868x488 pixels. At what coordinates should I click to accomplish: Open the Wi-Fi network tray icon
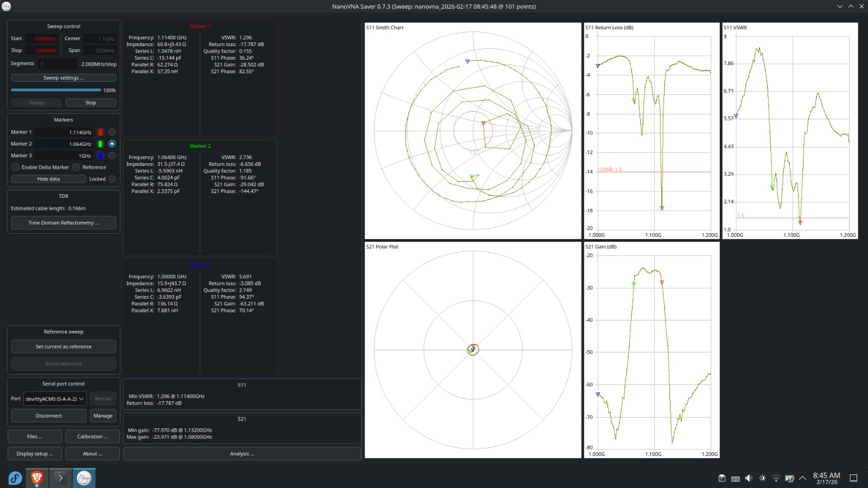(x=776, y=478)
